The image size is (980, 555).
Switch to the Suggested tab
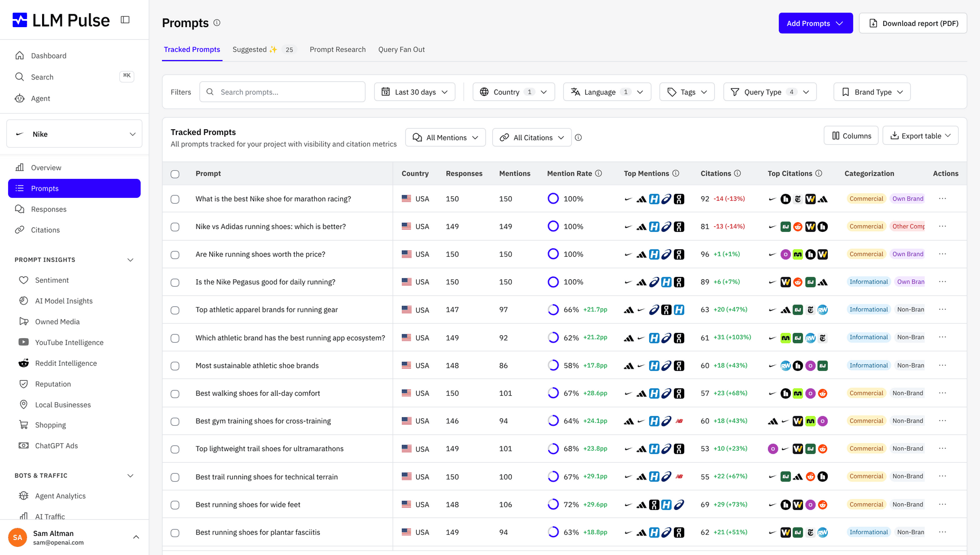[x=263, y=49]
